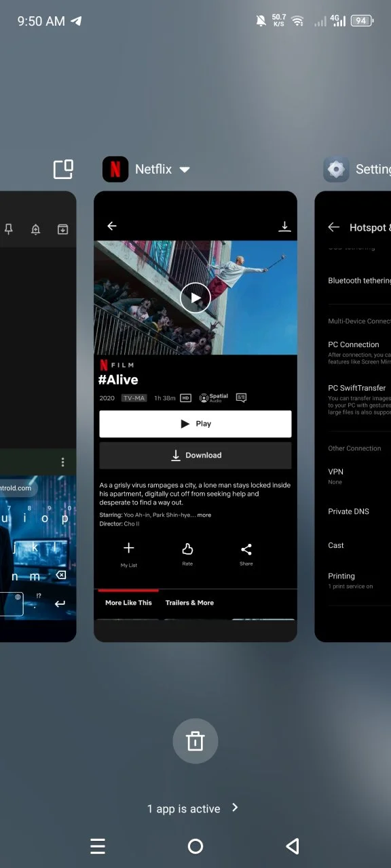Tap the battery indicator in status bar
391x868 pixels.
click(361, 21)
